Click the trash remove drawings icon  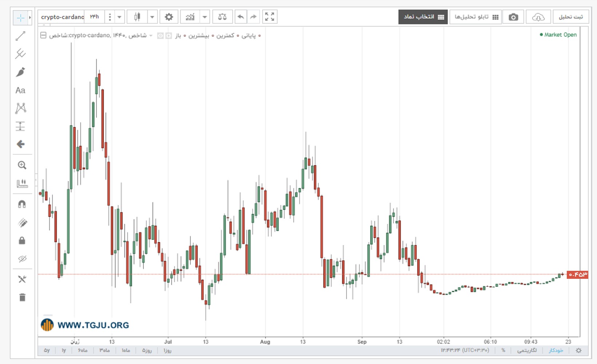22,297
